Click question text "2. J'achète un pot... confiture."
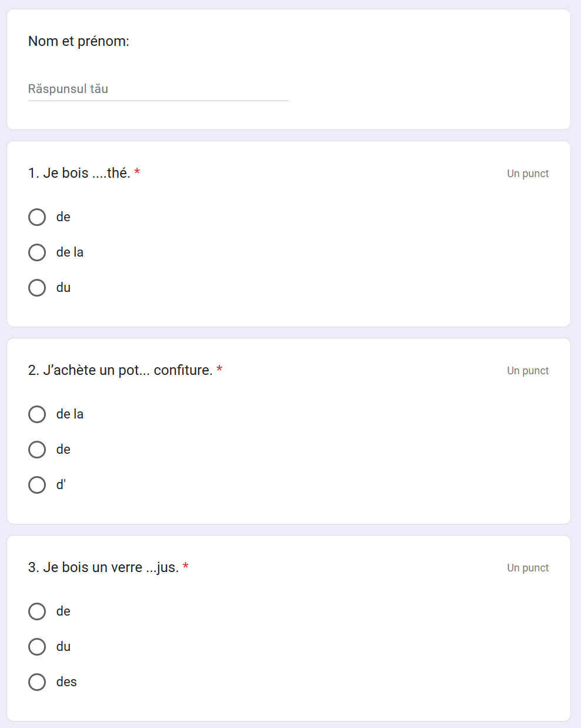 point(120,370)
